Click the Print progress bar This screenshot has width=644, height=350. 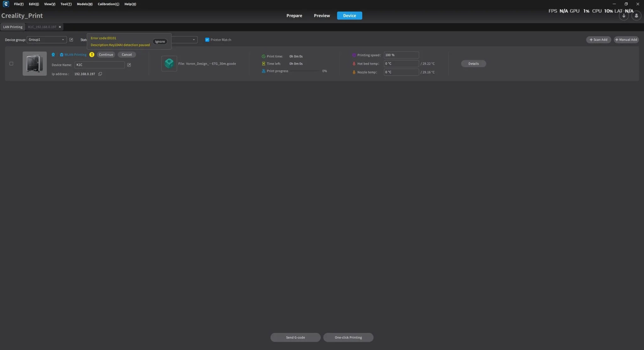click(x=305, y=71)
